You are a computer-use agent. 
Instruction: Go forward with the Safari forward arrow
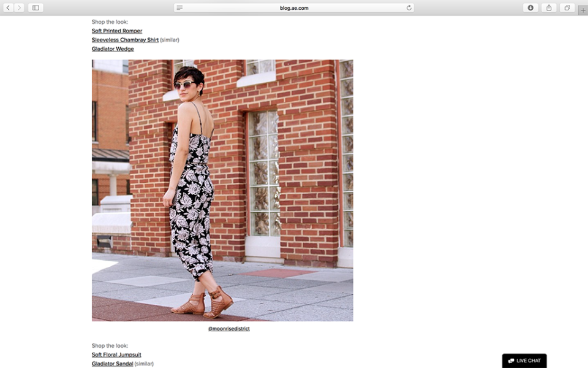pyautogui.click(x=19, y=7)
